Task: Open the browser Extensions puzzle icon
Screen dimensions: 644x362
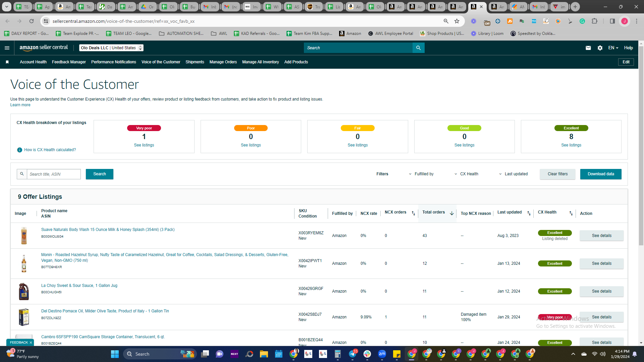Action: [x=594, y=21]
